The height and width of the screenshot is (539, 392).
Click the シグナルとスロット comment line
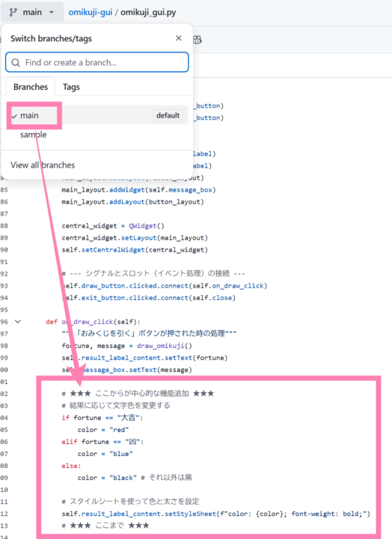153,274
